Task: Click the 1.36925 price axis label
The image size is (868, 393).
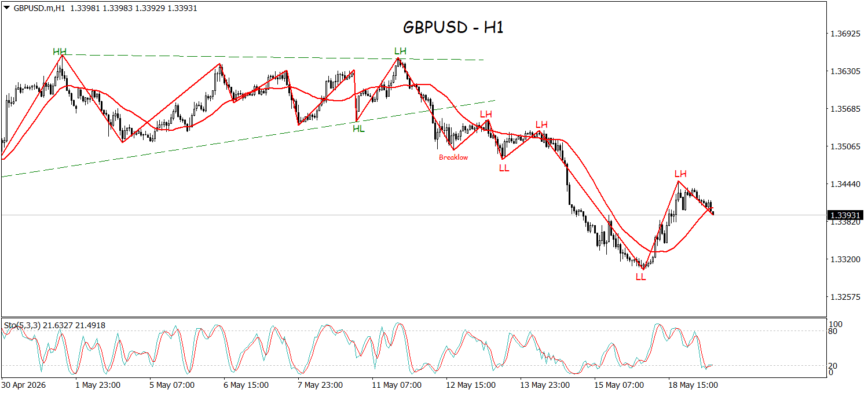Action: 845,34
